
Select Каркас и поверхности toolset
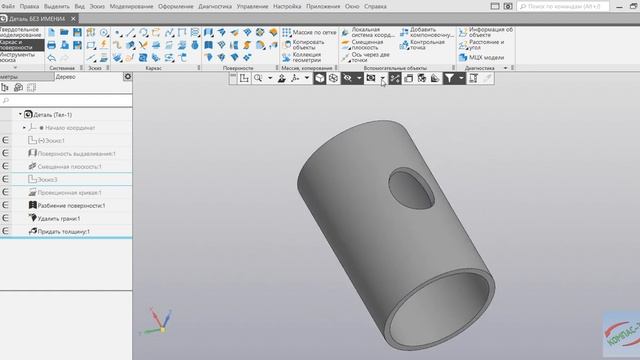coord(21,45)
